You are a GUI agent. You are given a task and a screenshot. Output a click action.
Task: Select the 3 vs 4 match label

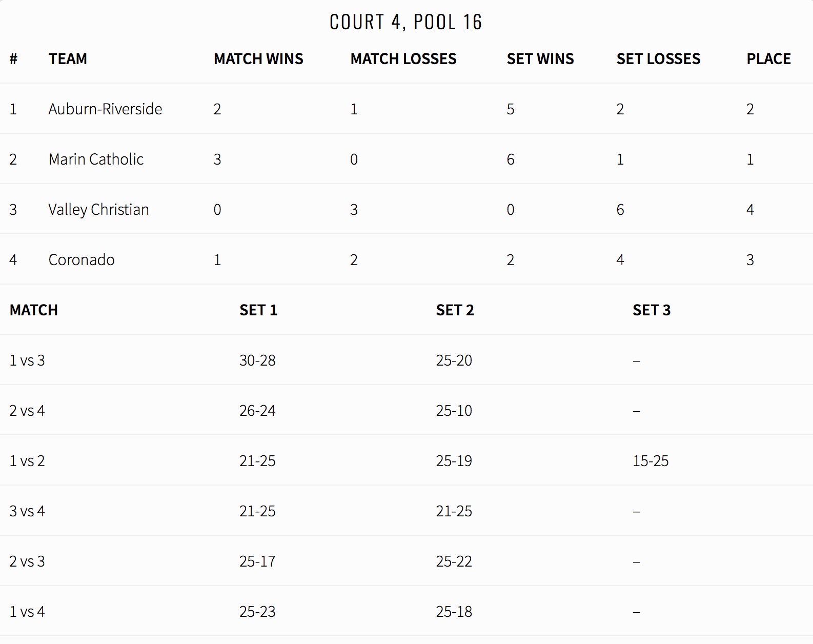point(27,511)
